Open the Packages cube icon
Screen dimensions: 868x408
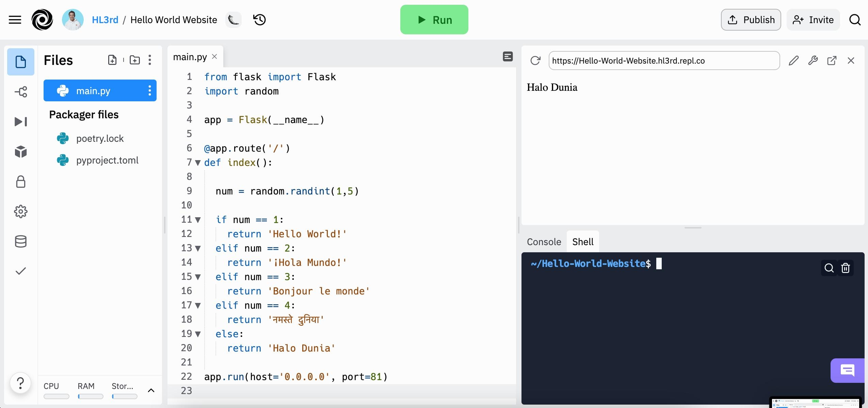21,152
